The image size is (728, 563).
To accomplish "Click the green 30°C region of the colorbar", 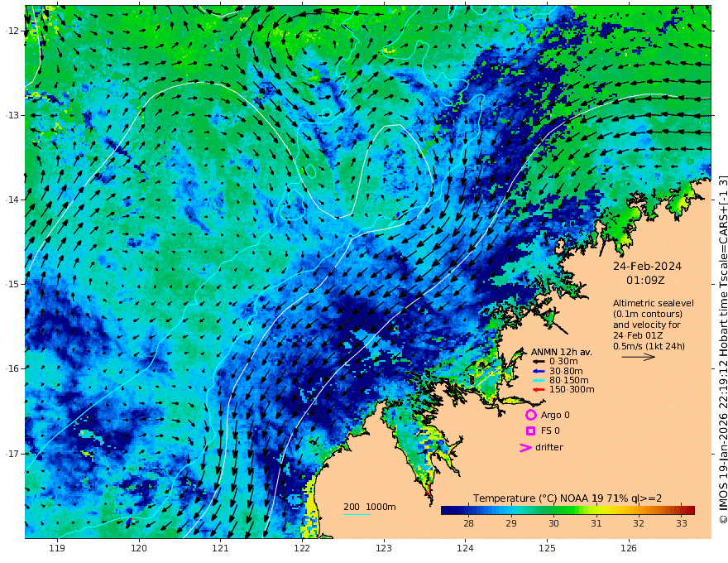I will (553, 510).
